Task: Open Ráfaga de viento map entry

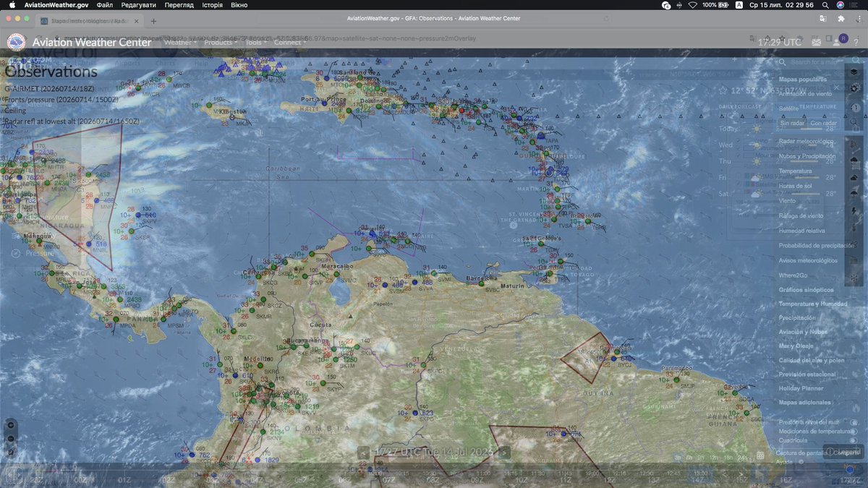Action: [801, 215]
